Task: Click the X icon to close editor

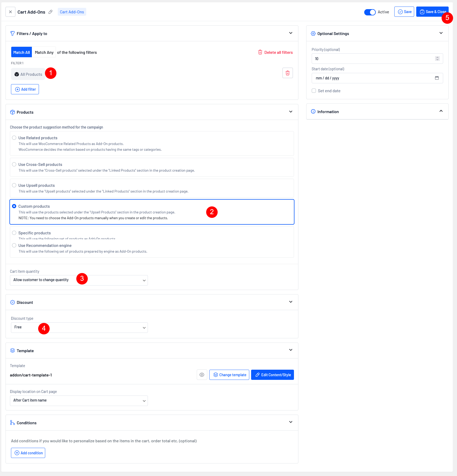Action: point(10,12)
